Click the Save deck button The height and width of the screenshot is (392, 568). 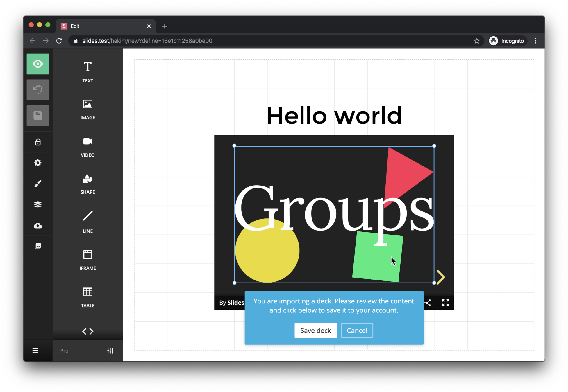pos(315,330)
